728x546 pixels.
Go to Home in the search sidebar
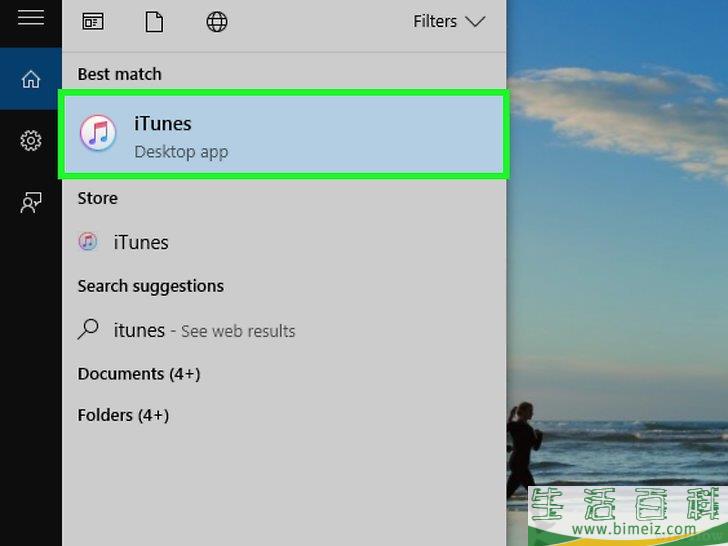tap(31, 79)
